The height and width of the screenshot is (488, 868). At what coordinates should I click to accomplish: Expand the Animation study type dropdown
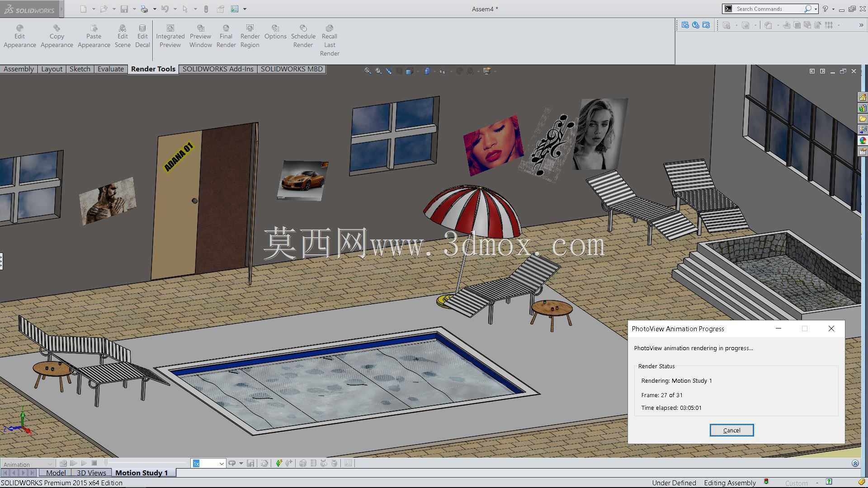(x=50, y=464)
